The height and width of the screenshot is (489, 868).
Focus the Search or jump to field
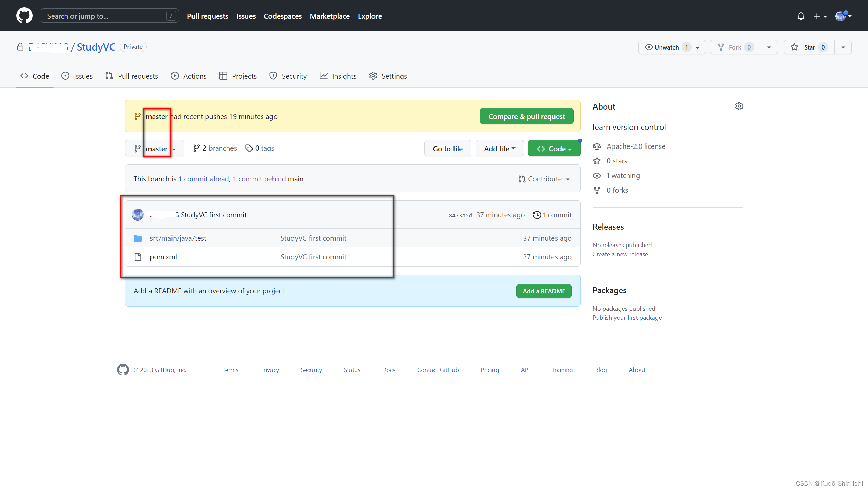109,16
